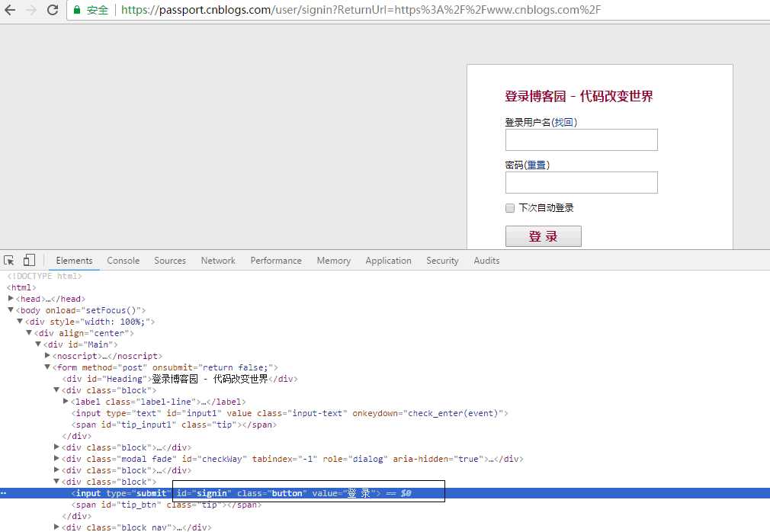Image resolution: width=770 pixels, height=532 pixels.
Task: Click the 安全 secure label
Action: tap(98, 10)
